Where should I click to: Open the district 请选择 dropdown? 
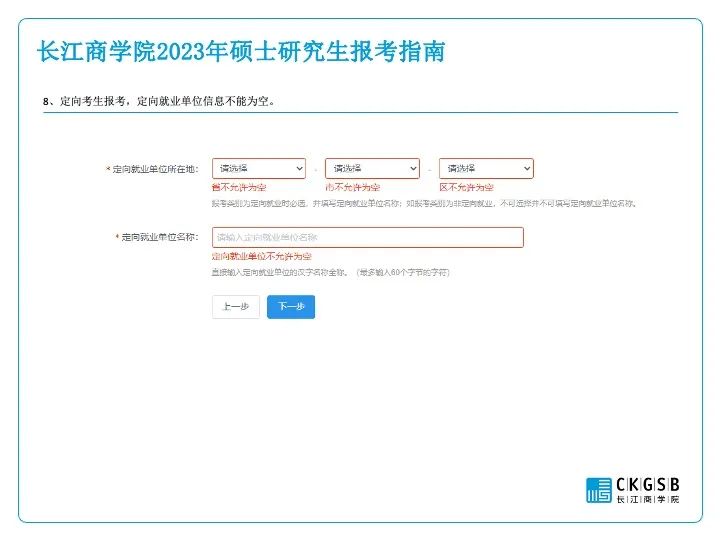(486, 169)
